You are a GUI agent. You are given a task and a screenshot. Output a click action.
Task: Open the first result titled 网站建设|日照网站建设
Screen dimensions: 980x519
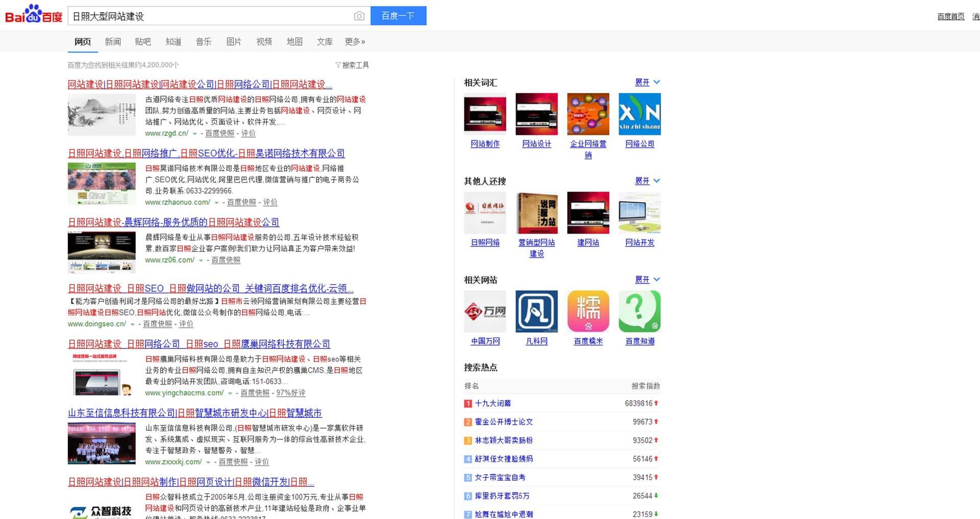pyautogui.click(x=200, y=84)
